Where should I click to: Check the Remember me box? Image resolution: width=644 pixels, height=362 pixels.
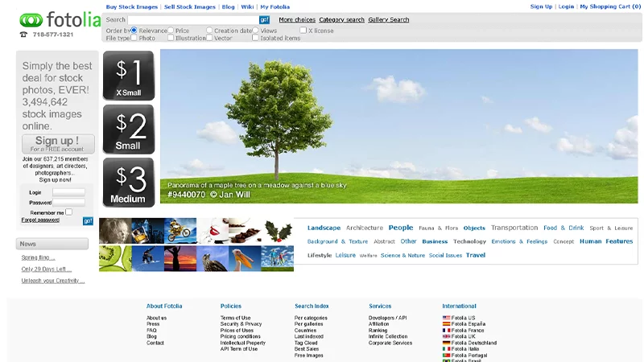68,212
